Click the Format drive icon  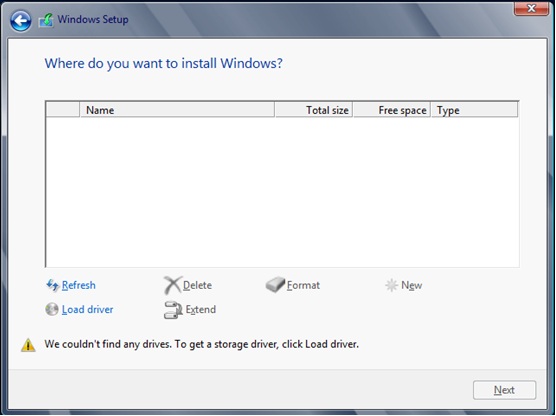point(275,285)
